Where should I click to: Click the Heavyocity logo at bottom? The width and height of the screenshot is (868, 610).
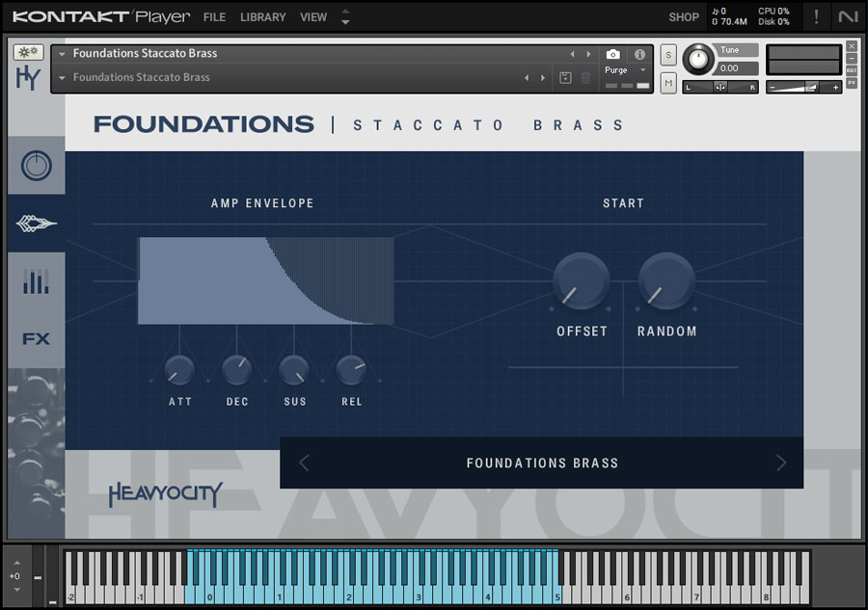pos(166,493)
